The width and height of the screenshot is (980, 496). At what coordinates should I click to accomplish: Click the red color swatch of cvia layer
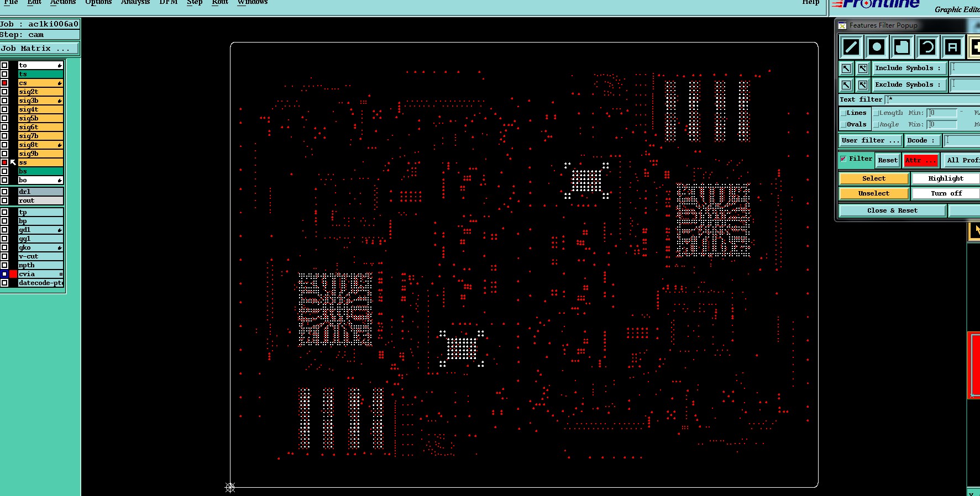[x=13, y=274]
